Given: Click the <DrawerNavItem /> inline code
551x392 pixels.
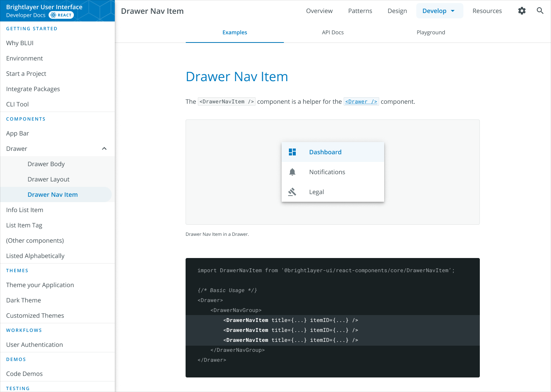Looking at the screenshot, I should 227,101.
